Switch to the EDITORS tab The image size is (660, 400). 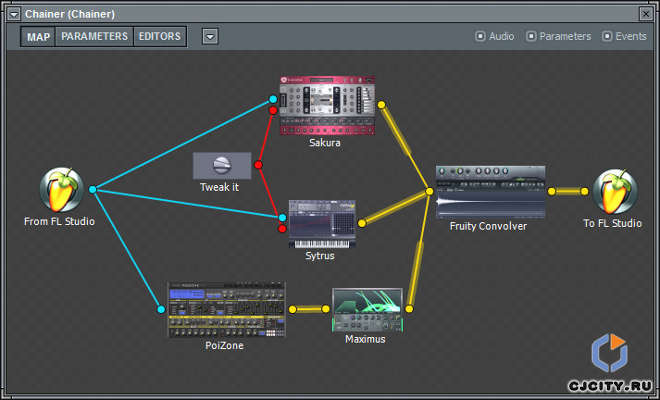[x=160, y=37]
